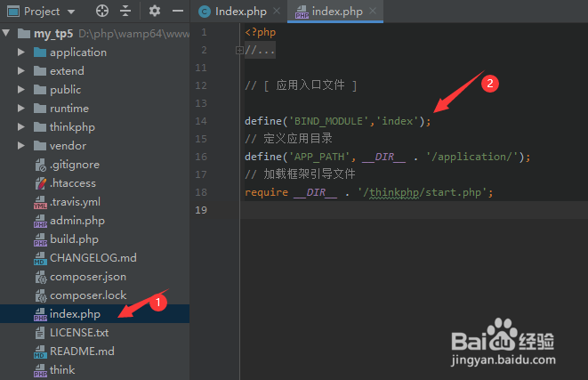Screen dimensions: 588x380
Task: Click the index.php tree file icon
Action: pyautogui.click(x=40, y=314)
